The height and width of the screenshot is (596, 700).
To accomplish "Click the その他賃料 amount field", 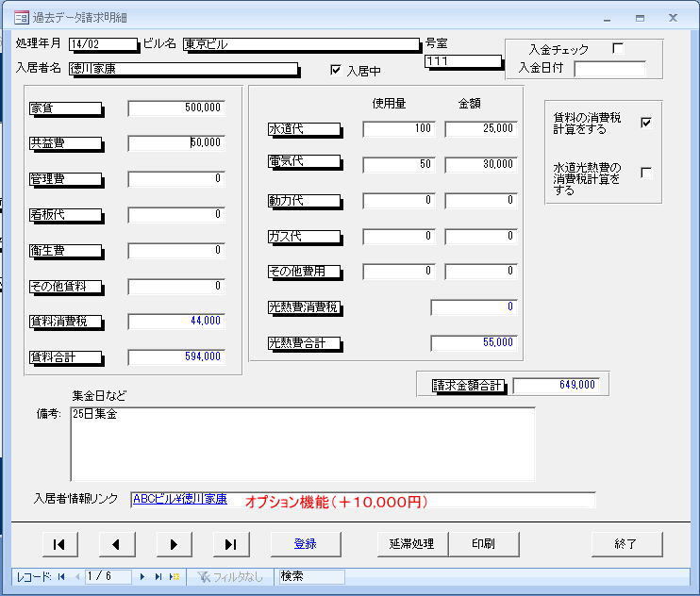I will point(176,287).
